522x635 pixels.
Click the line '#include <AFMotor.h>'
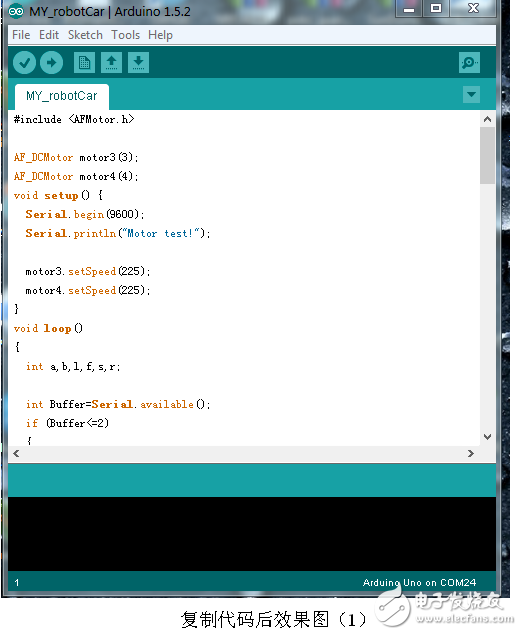point(74,119)
